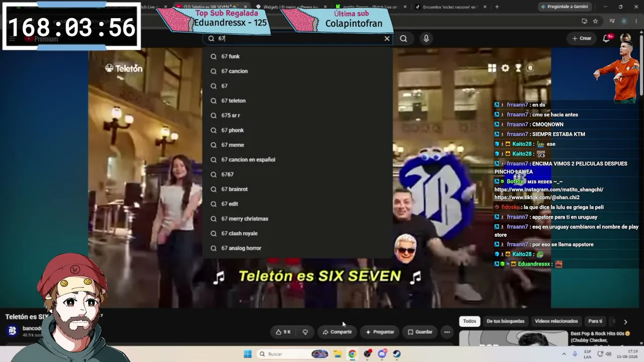Viewport: 644px width, 362px height.
Task: Pick the "67 edit" suggestion
Action: pos(297,204)
